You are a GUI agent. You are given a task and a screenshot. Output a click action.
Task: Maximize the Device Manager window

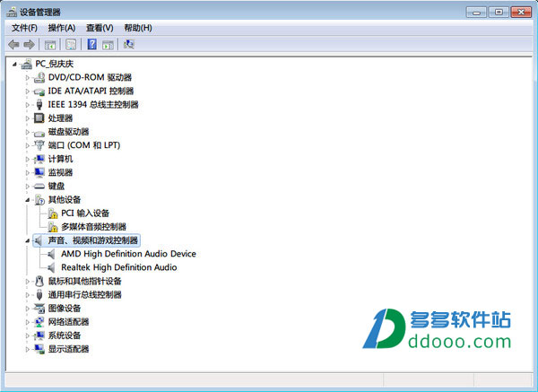499,13
